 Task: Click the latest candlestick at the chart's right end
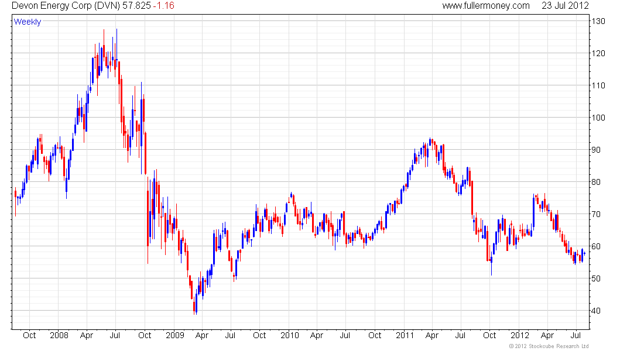point(584,254)
